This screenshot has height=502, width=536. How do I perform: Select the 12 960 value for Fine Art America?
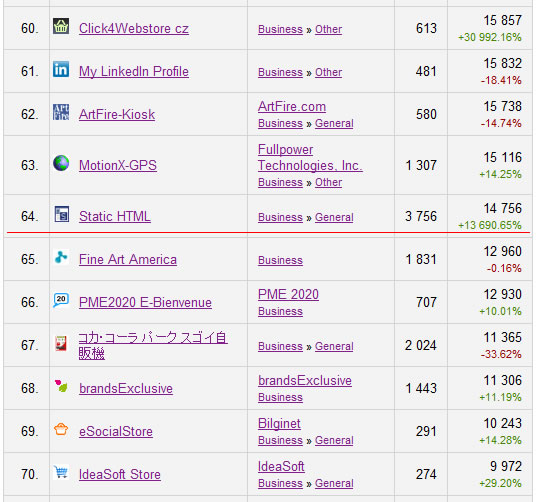pos(502,252)
